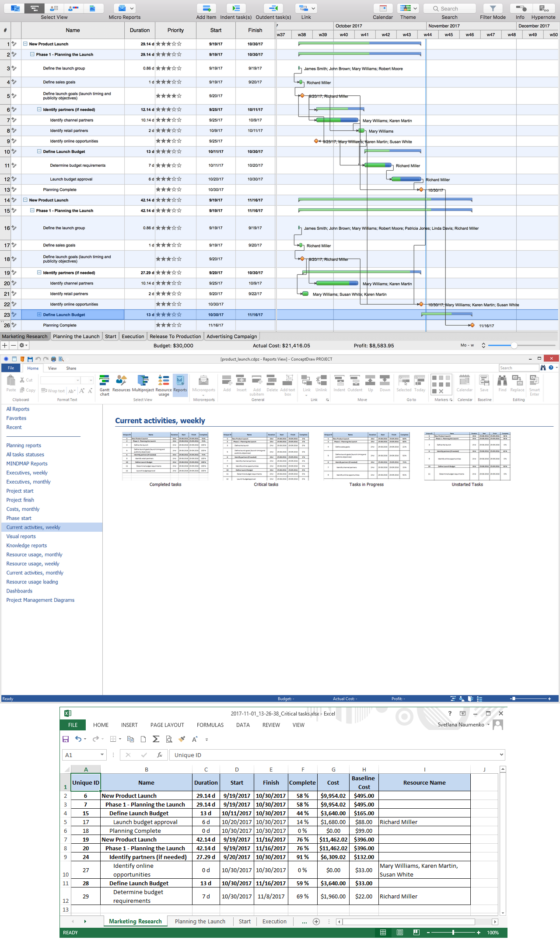Open Resource usage, weekly link
Screen dimensions: 560x940
pos(33,564)
